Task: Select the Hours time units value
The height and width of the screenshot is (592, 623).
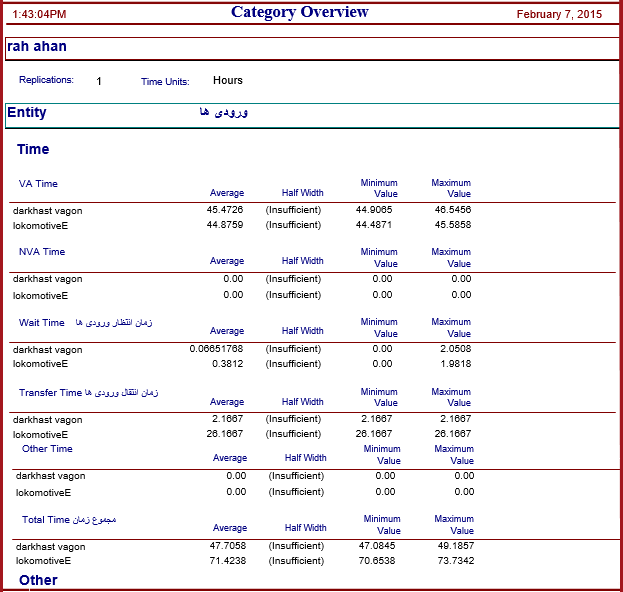Action: tap(228, 80)
